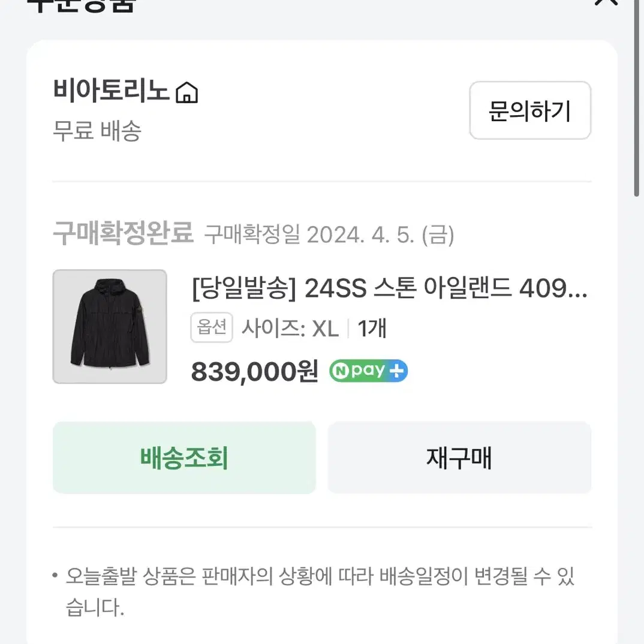Click the [당일발송] prefix in product name
Image resolution: width=644 pixels, height=644 pixels.
[x=244, y=288]
